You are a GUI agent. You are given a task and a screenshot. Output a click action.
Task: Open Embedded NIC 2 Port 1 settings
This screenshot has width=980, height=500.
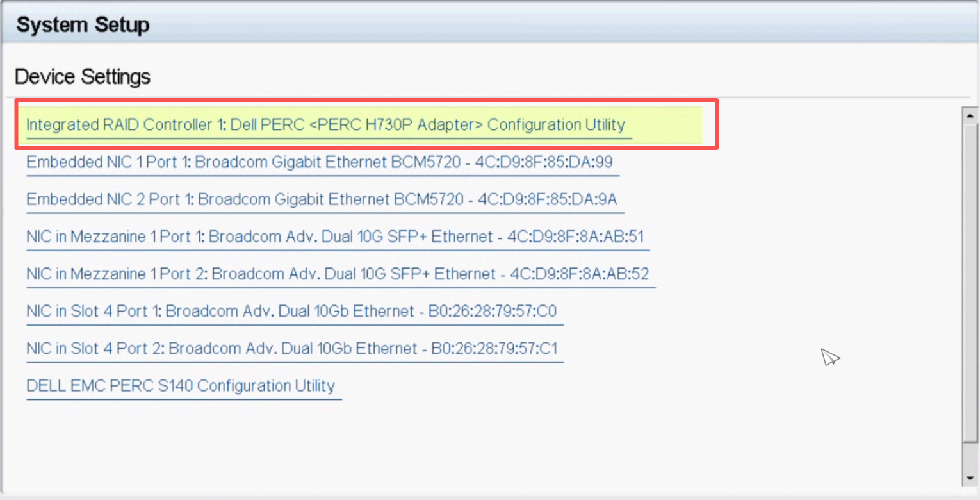[322, 199]
